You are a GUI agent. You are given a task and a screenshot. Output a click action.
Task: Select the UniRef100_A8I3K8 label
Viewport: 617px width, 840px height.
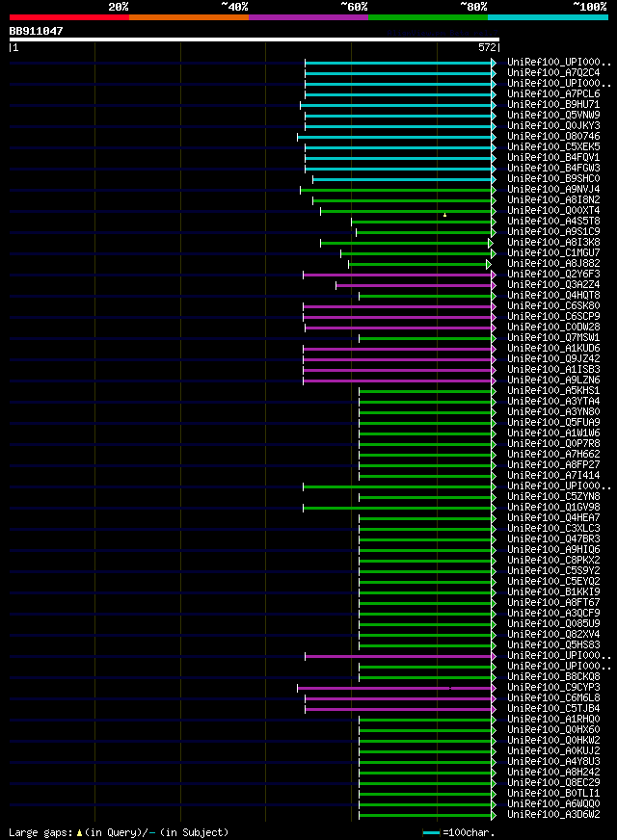click(553, 243)
